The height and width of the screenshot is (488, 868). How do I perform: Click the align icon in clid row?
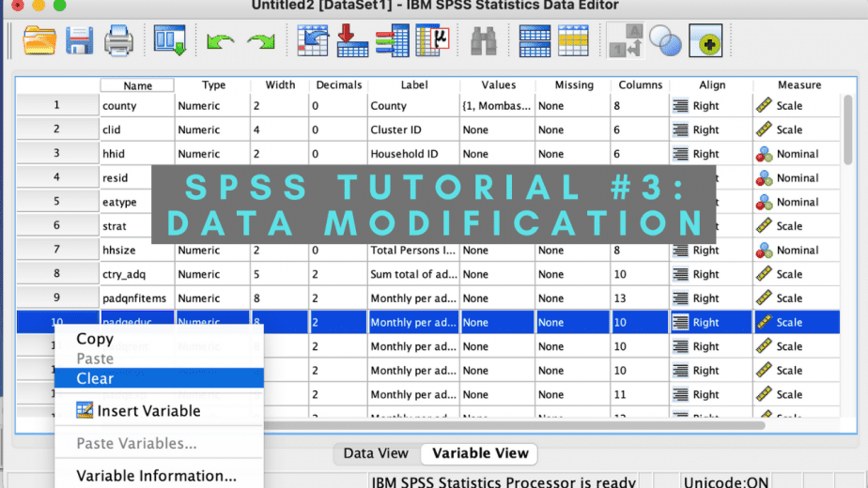click(680, 130)
